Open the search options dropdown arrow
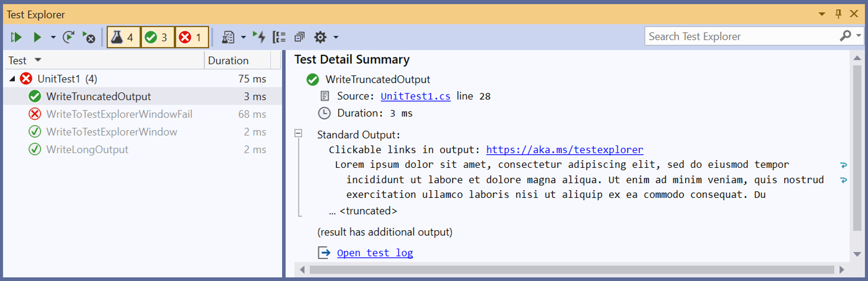This screenshot has height=281, width=868. pyautogui.click(x=859, y=36)
